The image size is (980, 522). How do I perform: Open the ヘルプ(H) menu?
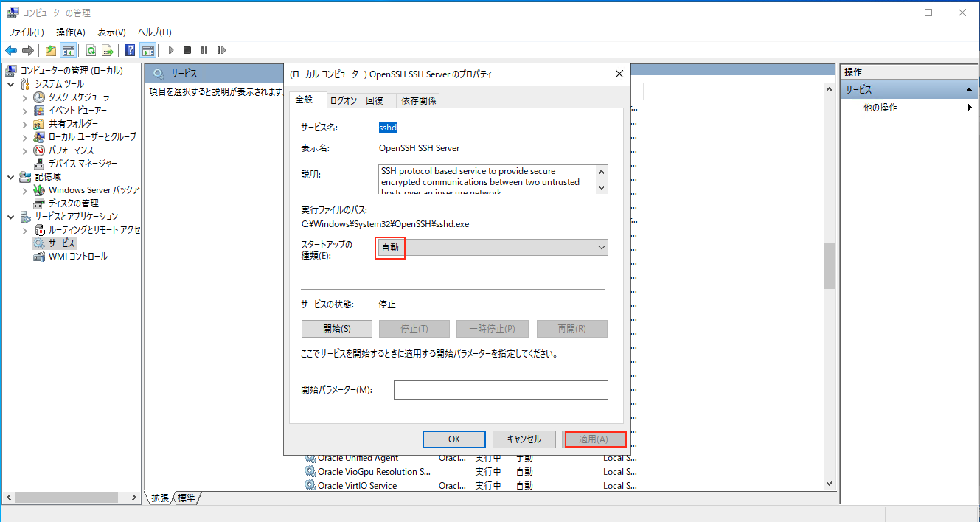point(155,32)
